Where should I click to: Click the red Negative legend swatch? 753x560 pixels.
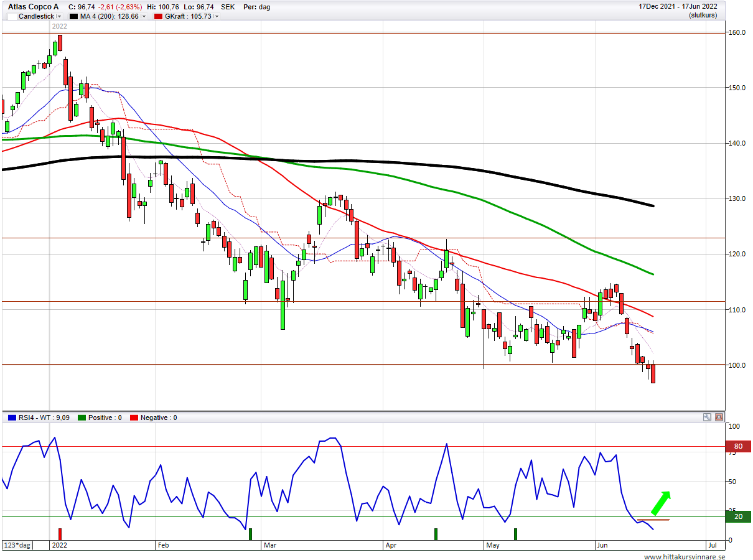[134, 418]
